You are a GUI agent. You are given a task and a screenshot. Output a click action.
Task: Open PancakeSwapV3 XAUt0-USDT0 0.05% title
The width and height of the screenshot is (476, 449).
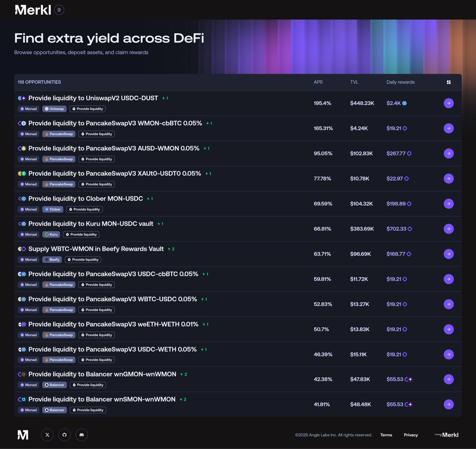pos(115,173)
